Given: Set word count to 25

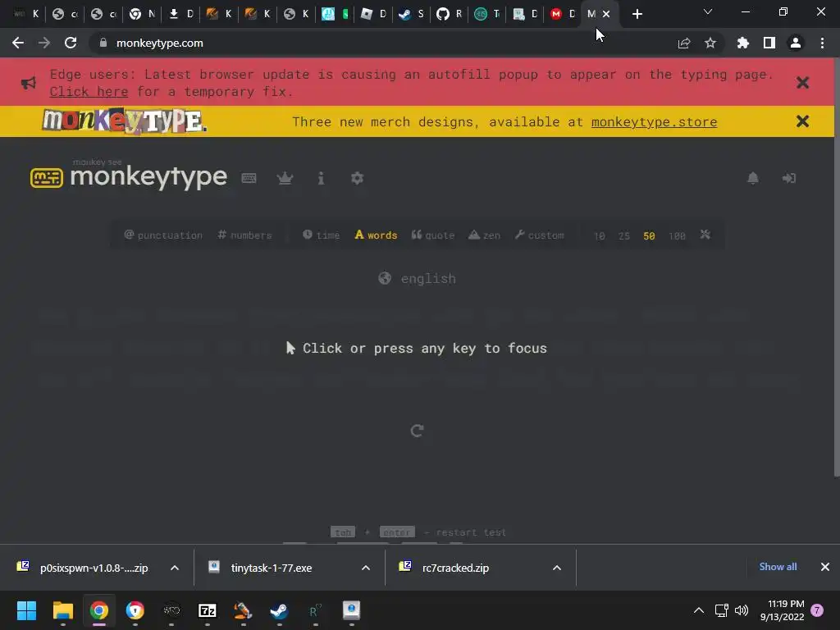Looking at the screenshot, I should [x=624, y=235].
